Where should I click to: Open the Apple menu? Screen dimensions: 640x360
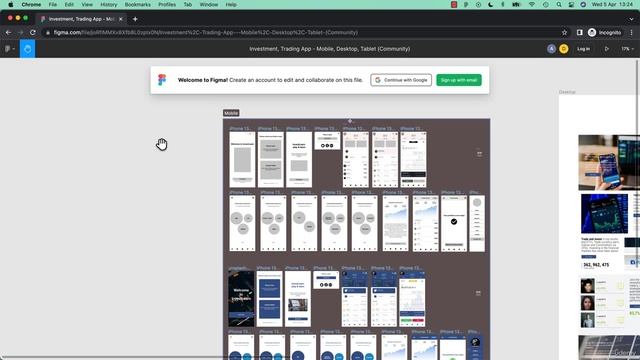tap(11, 4)
